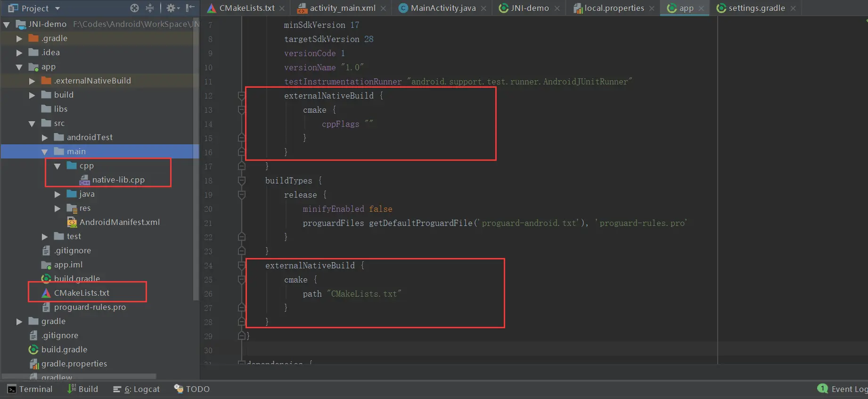Expand the .externalNativeBuild folder
The width and height of the screenshot is (868, 399).
[x=32, y=81]
